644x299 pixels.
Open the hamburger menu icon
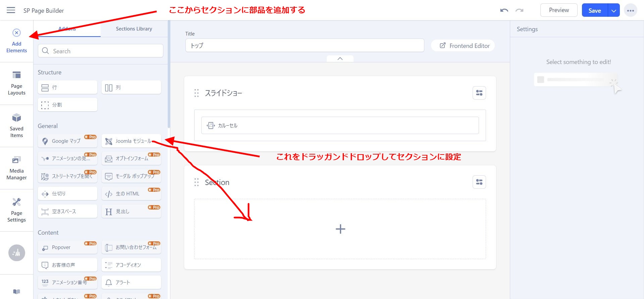(x=11, y=10)
